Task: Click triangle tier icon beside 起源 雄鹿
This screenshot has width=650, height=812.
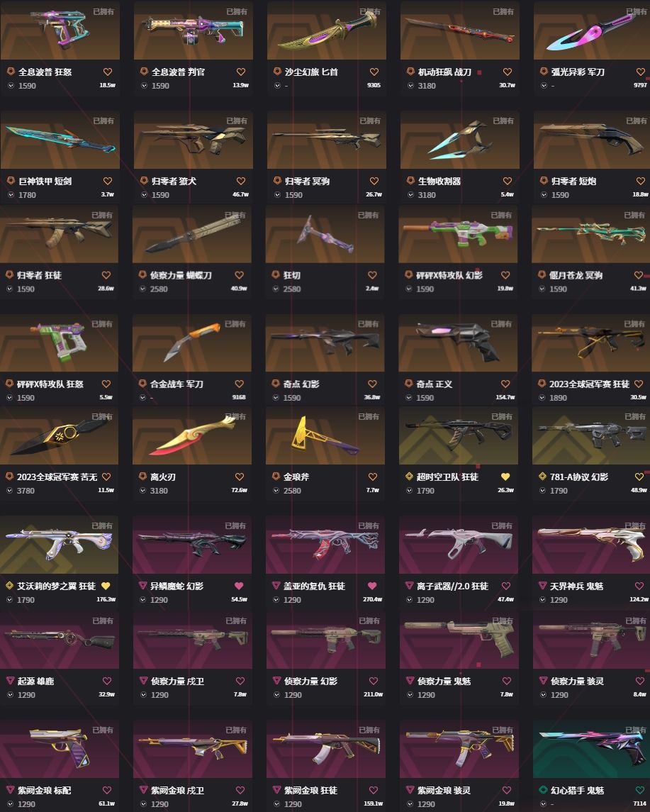Action: (10, 681)
